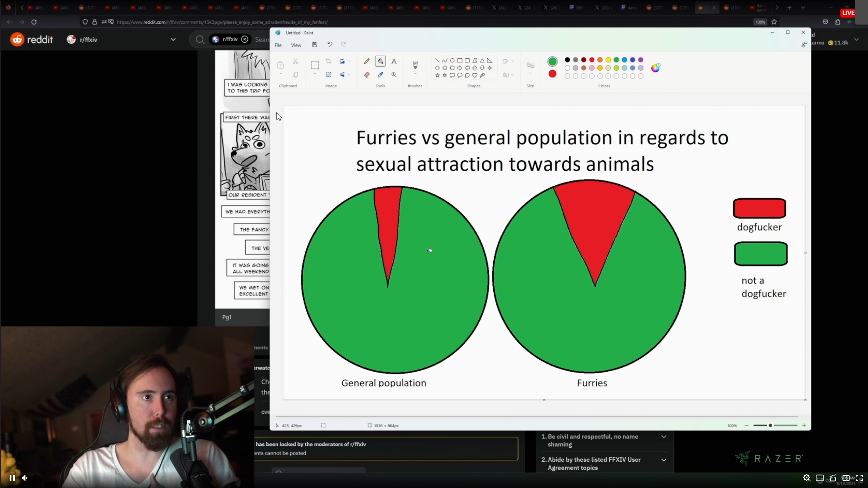Open the Brushes dropdown arrow

pyautogui.click(x=415, y=74)
